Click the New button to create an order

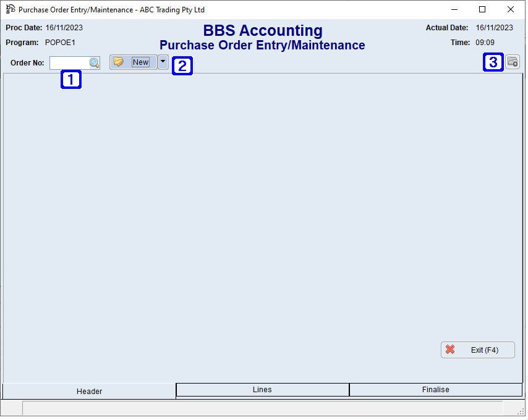click(x=140, y=62)
